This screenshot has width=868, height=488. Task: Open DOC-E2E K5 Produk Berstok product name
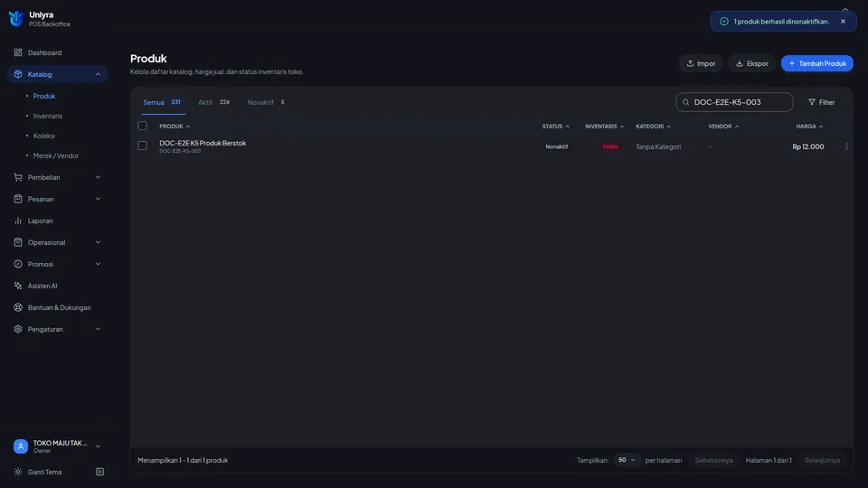(203, 143)
